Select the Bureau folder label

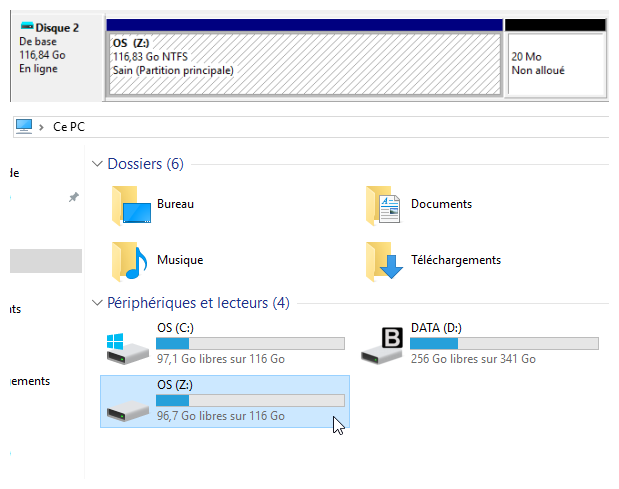point(175,204)
